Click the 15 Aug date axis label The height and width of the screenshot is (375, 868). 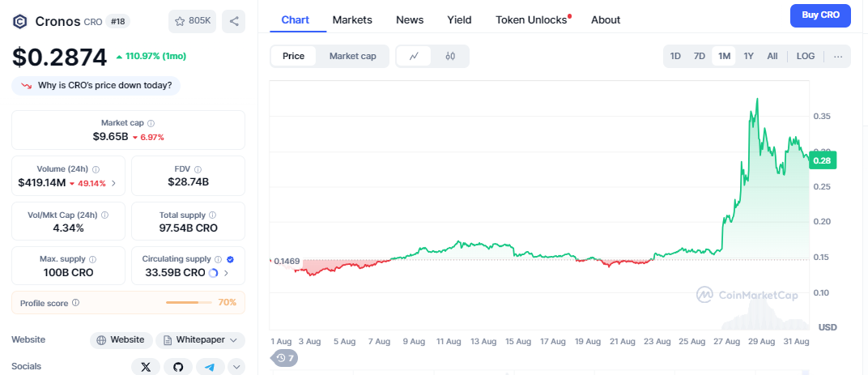517,342
